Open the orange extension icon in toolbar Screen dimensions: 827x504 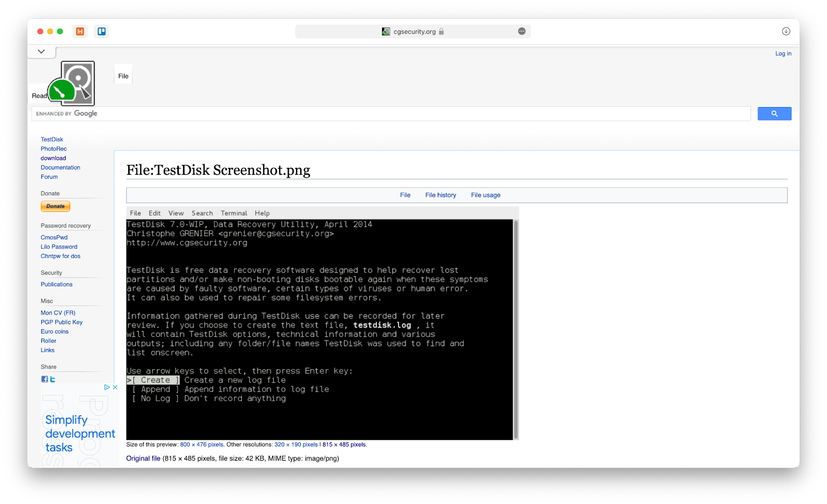click(80, 32)
